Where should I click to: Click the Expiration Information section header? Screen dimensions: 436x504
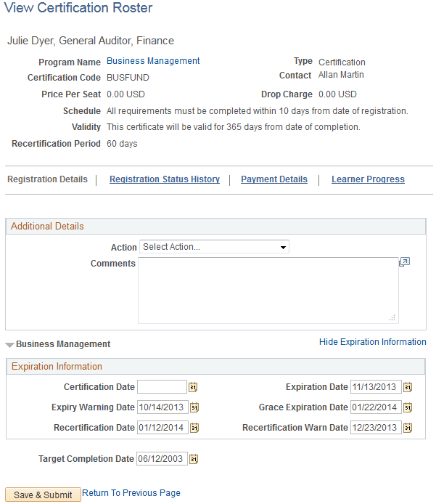[215, 367]
